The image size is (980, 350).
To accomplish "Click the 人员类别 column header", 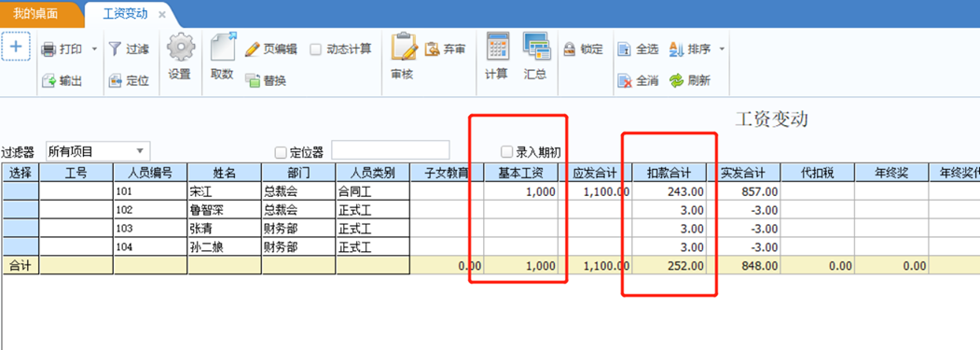I will point(372,173).
